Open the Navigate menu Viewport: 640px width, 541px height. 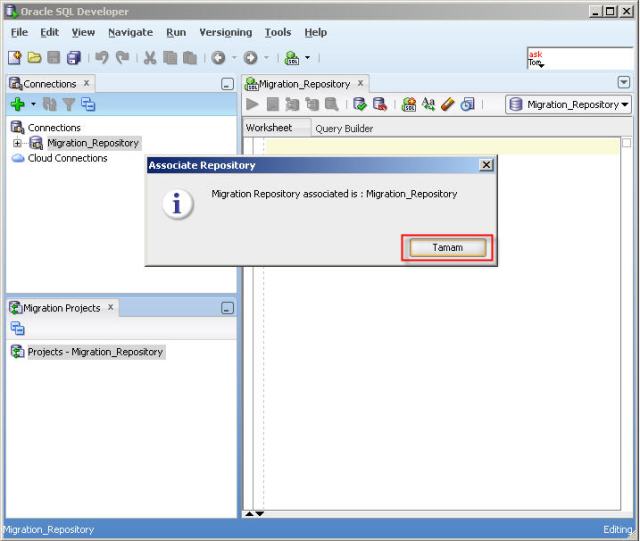[131, 32]
